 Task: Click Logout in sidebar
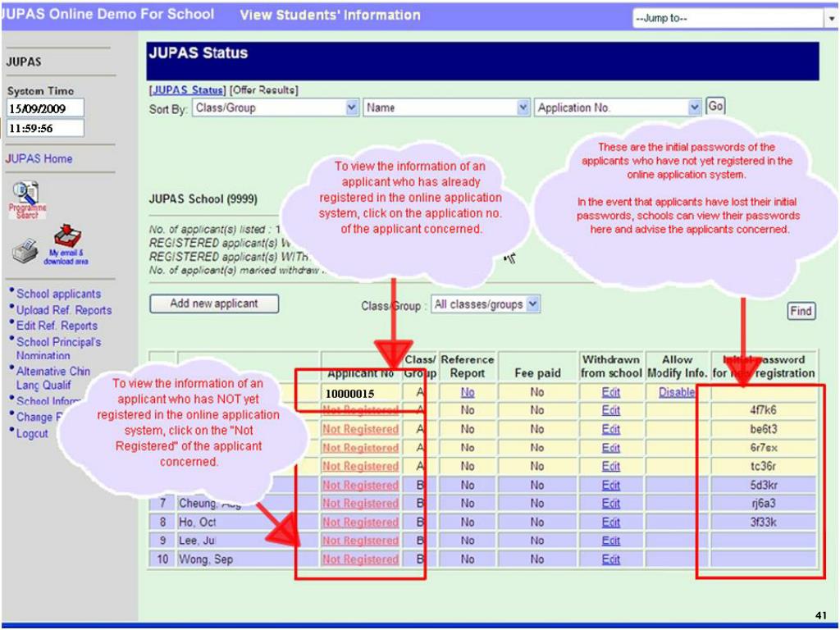coord(32,433)
